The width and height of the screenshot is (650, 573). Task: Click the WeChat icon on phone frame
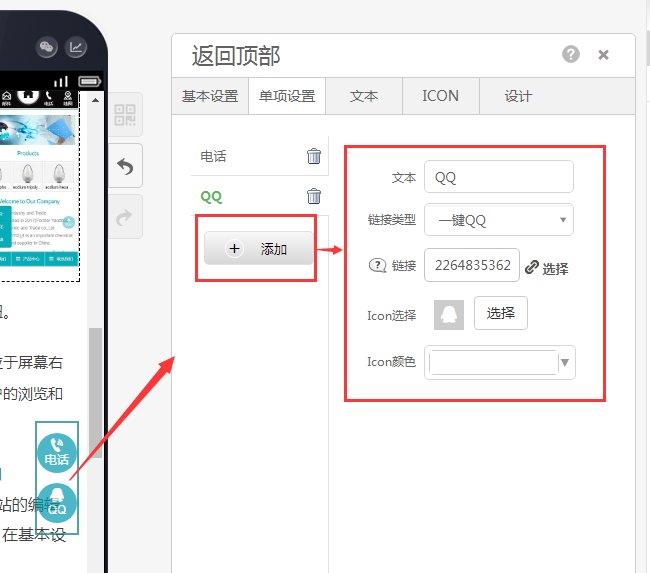(46, 47)
